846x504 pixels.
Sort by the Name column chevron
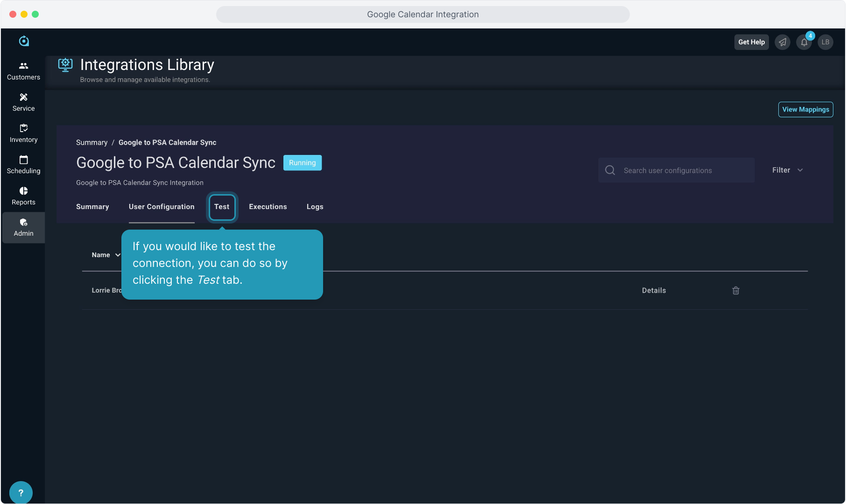118,255
